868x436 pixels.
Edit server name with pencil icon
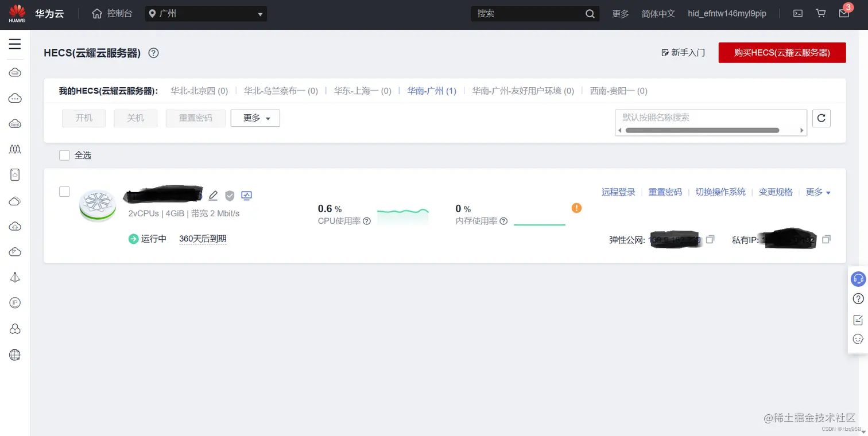point(213,196)
